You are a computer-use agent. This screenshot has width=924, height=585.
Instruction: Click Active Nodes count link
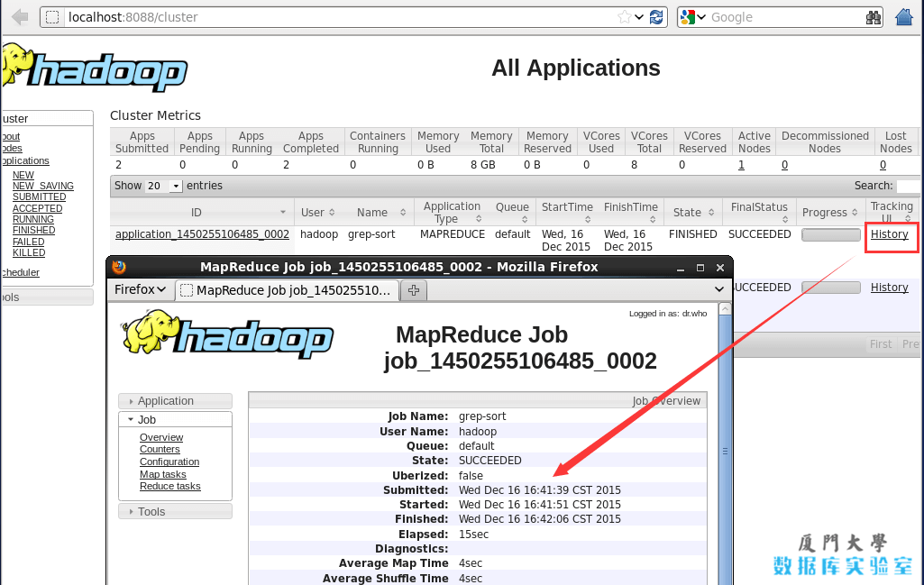pyautogui.click(x=741, y=166)
